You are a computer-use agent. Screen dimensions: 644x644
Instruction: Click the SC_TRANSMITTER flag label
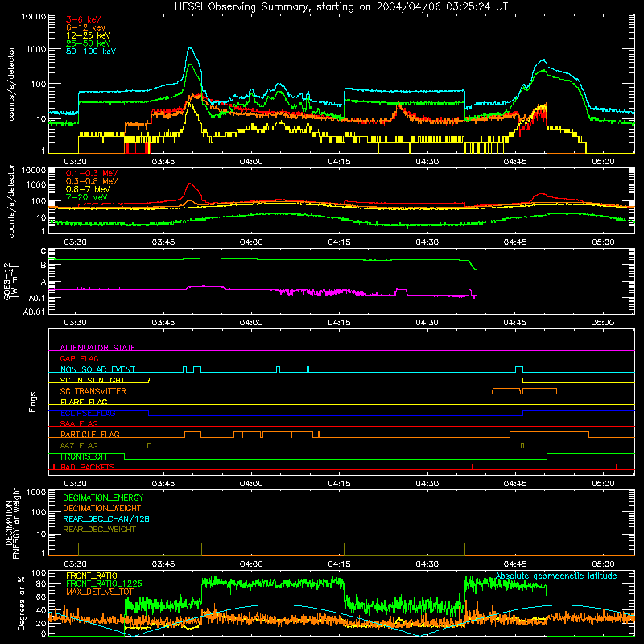pos(93,390)
